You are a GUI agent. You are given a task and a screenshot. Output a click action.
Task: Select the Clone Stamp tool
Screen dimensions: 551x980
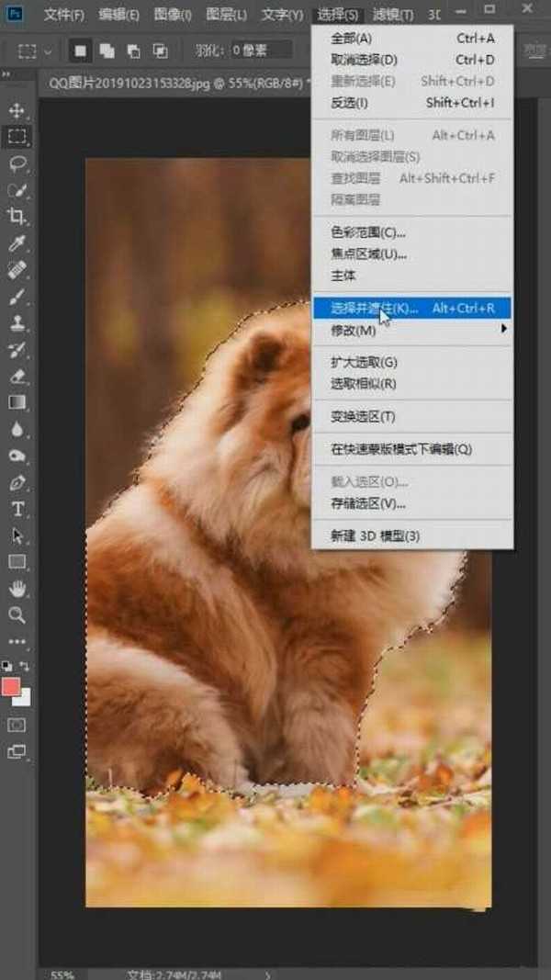(x=17, y=323)
